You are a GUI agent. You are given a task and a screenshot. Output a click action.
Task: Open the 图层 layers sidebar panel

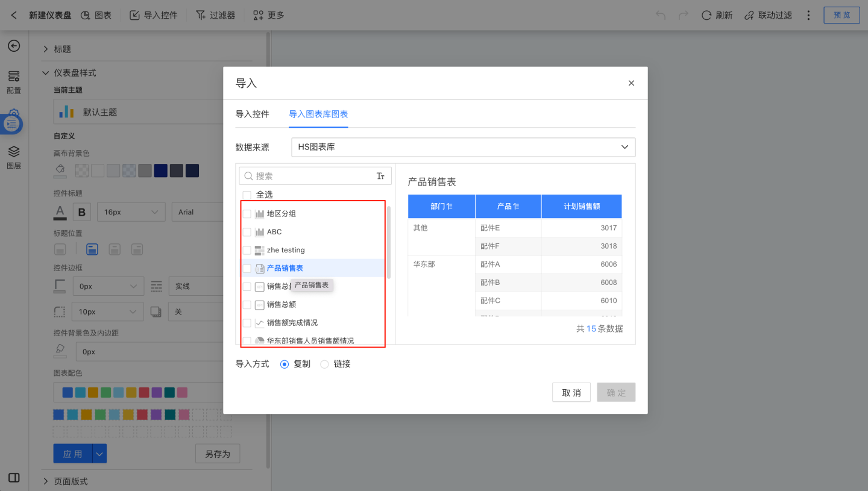tap(14, 157)
